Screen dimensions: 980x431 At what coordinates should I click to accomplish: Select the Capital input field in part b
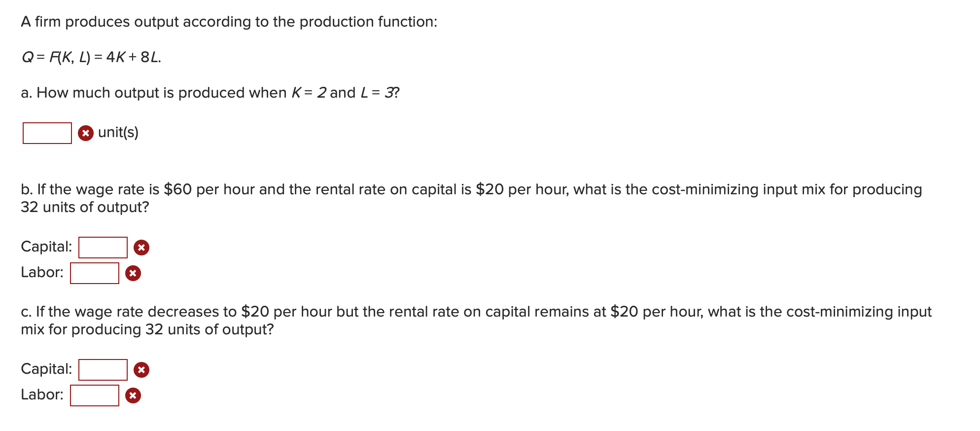[103, 248]
